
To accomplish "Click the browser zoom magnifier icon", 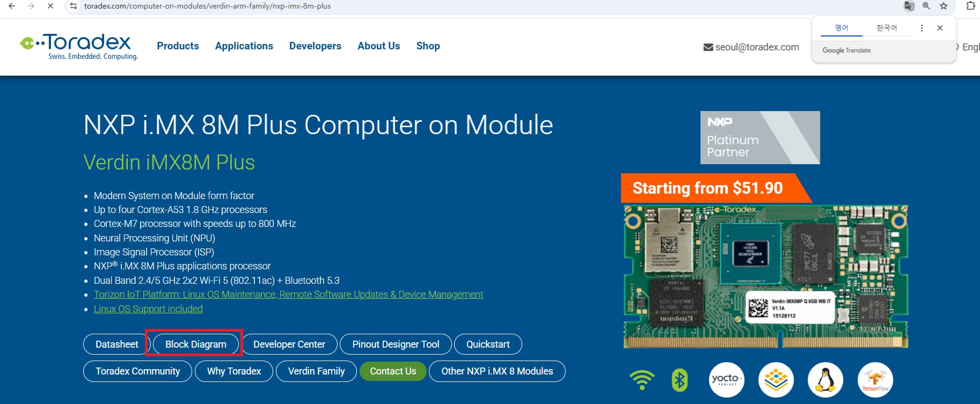I will pos(926,6).
